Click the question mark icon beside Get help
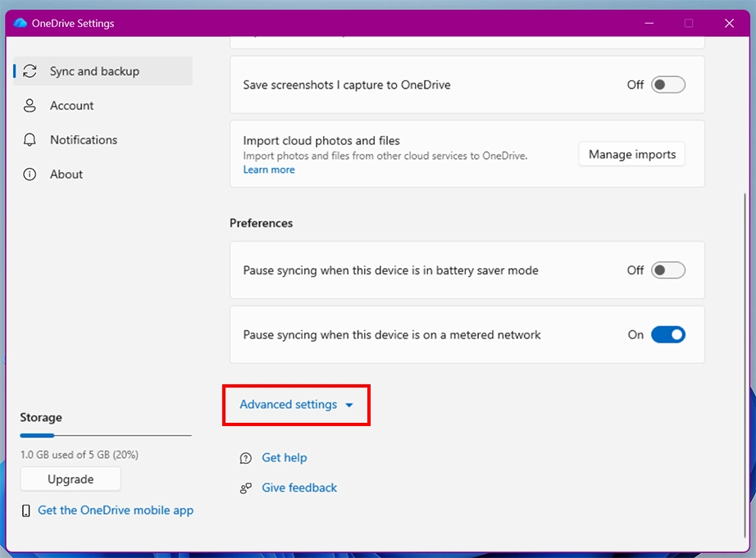The height and width of the screenshot is (558, 756). click(x=246, y=458)
